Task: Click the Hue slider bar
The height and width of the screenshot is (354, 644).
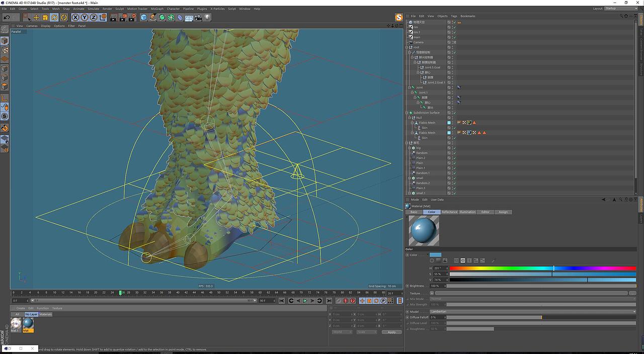Action: [542, 268]
